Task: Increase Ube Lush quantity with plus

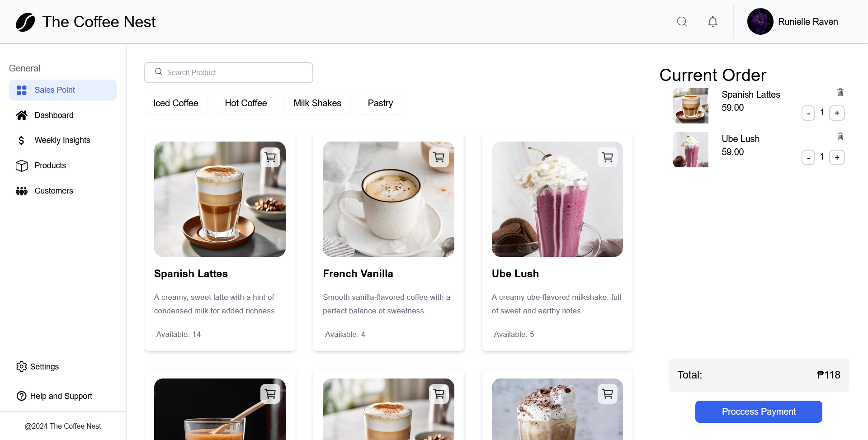Action: [x=837, y=157]
